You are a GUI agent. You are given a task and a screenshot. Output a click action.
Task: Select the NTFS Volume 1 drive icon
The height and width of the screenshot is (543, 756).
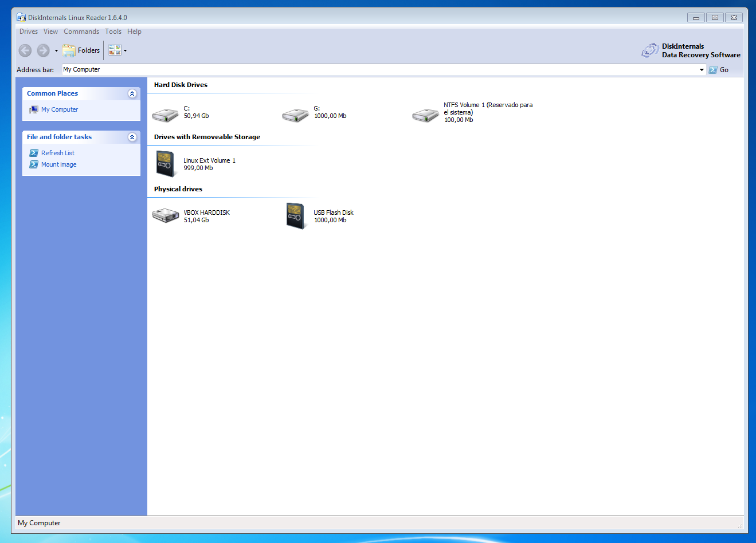coord(425,115)
